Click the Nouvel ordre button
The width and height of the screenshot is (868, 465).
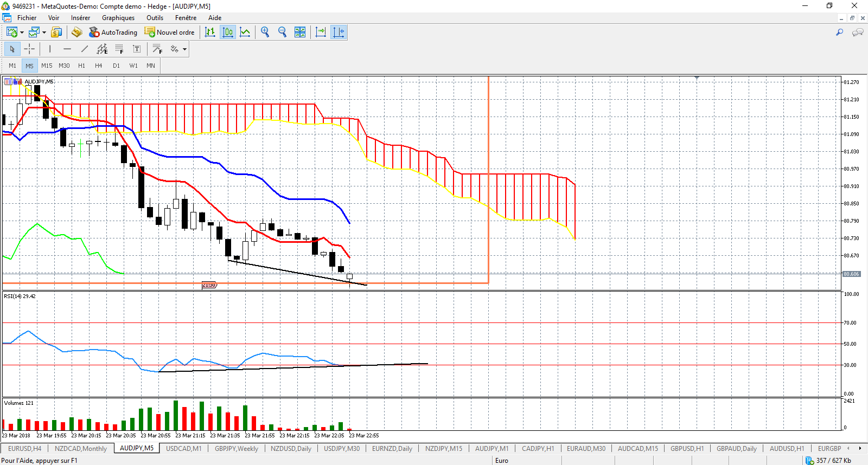point(169,33)
